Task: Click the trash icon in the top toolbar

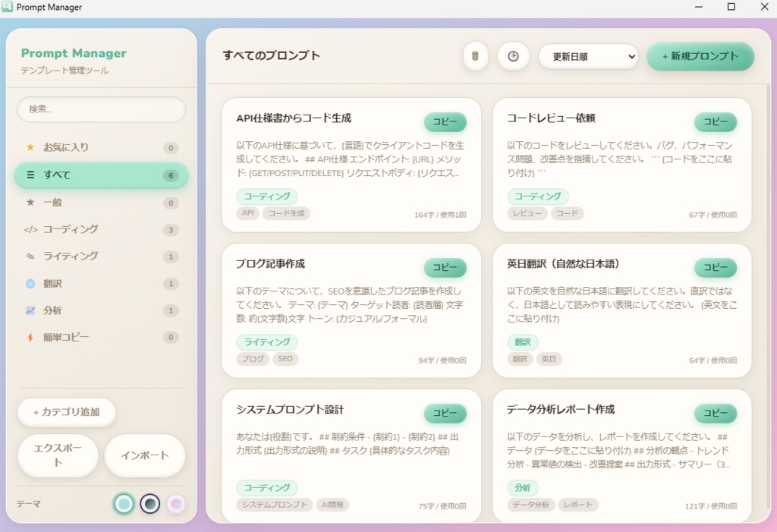Action: (476, 56)
